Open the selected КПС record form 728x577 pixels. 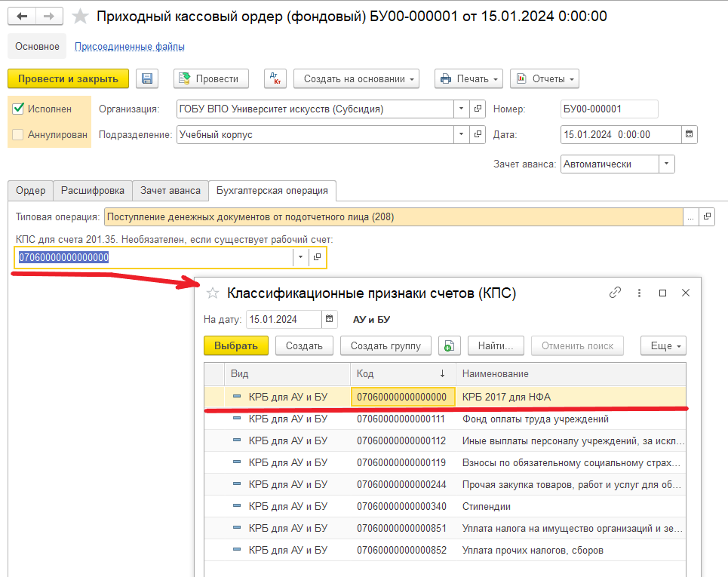(317, 257)
